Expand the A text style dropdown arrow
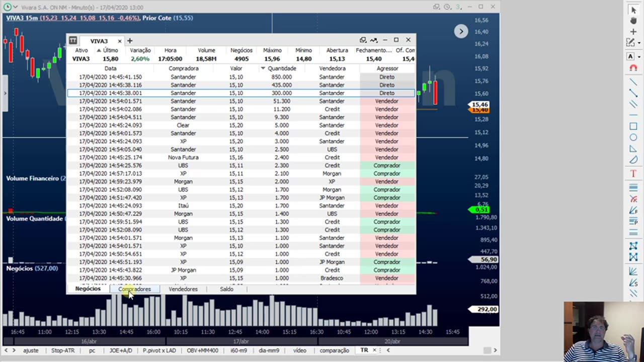 (639, 57)
